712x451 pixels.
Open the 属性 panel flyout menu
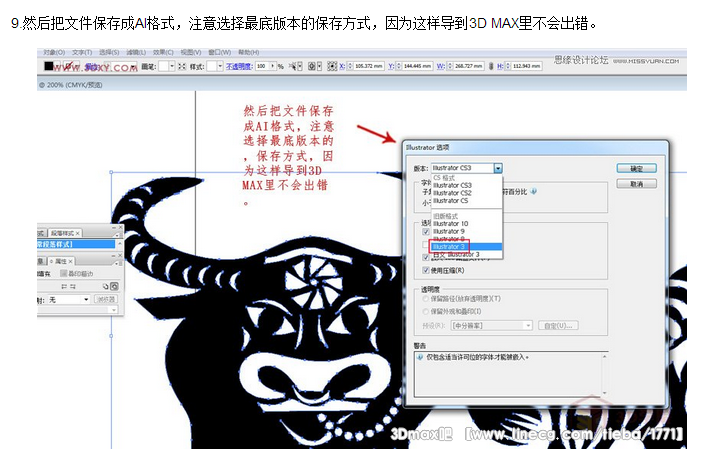(117, 263)
